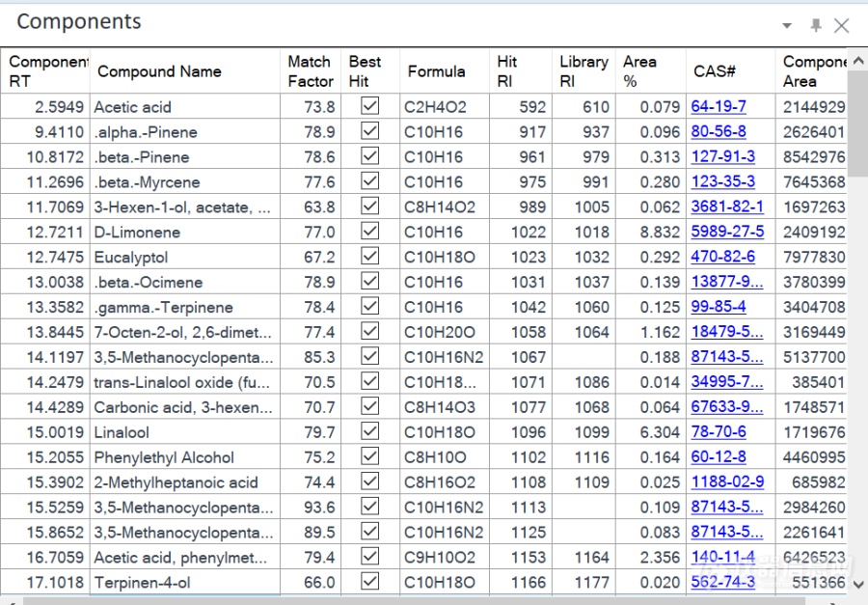Open CAS link 80-56-8
This screenshot has width=868, height=605.
[x=718, y=131]
